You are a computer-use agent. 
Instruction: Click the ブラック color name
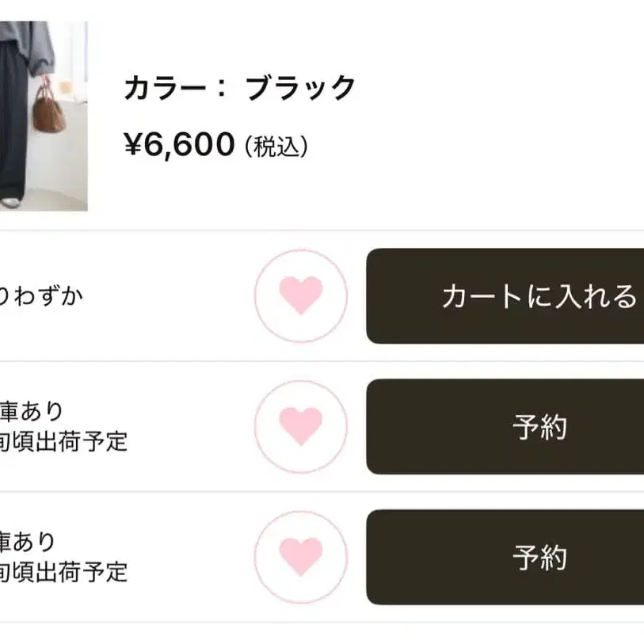pos(300,89)
